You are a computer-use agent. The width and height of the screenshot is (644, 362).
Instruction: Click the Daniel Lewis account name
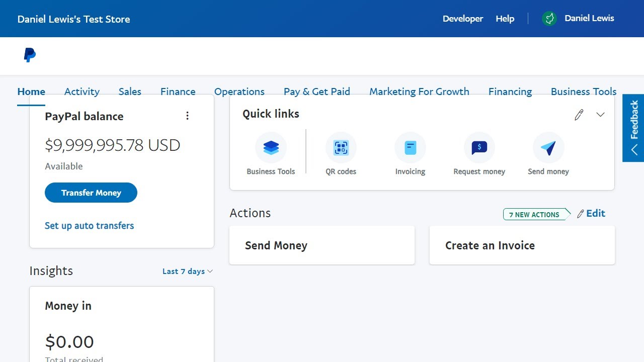(589, 18)
